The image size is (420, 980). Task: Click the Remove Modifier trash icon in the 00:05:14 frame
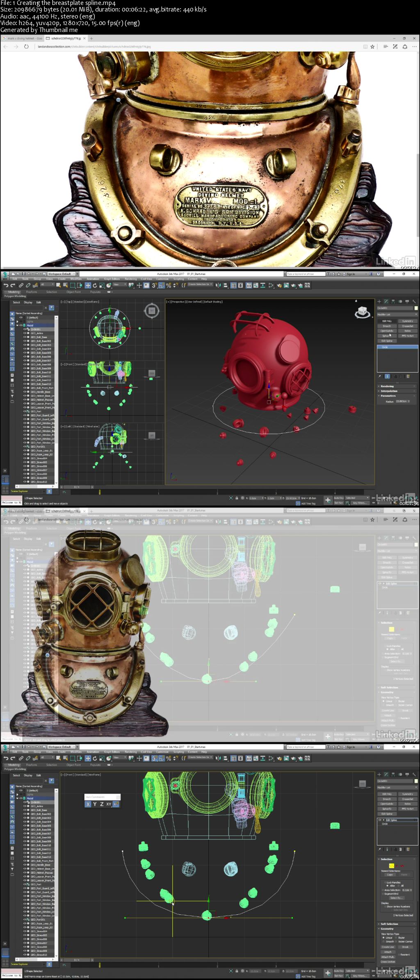click(400, 849)
